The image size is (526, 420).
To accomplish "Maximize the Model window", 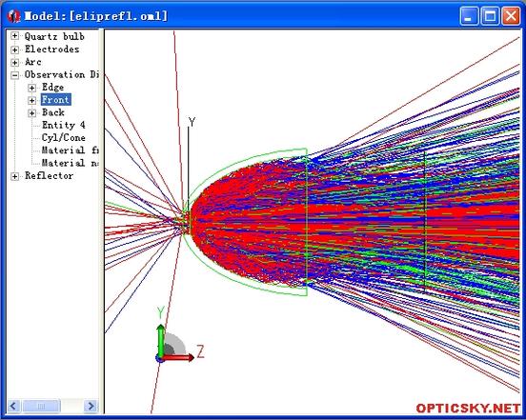I will pos(490,15).
